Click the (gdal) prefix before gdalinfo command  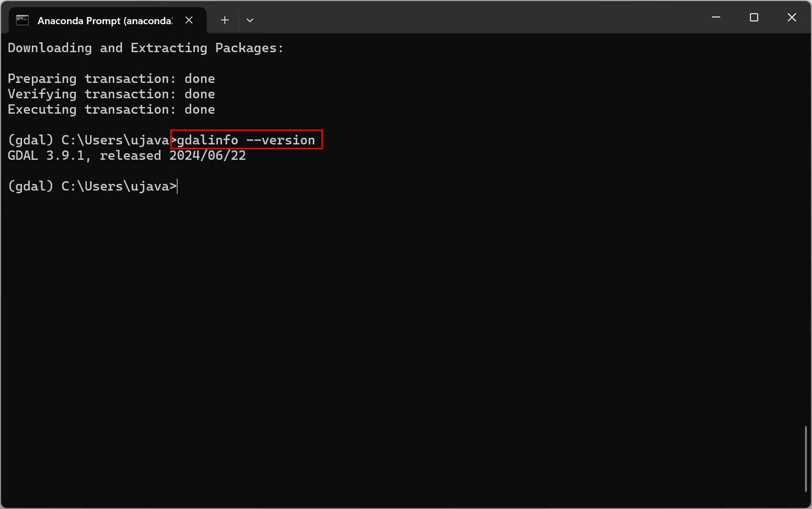30,141
